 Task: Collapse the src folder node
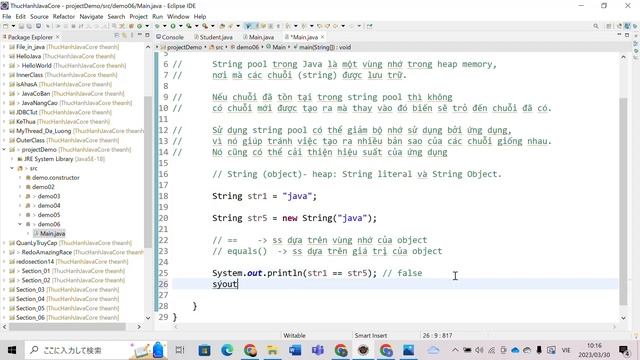(12, 168)
